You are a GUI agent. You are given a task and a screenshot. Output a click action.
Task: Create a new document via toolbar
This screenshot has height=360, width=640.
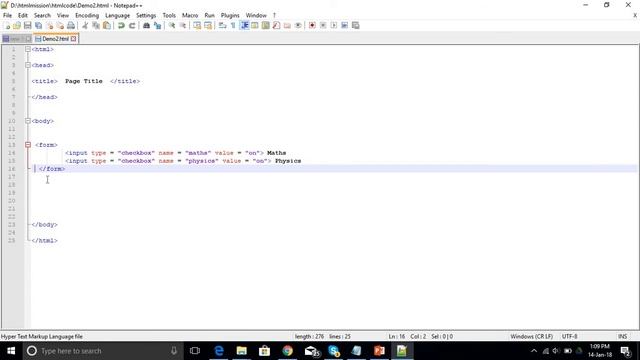[x=7, y=25]
